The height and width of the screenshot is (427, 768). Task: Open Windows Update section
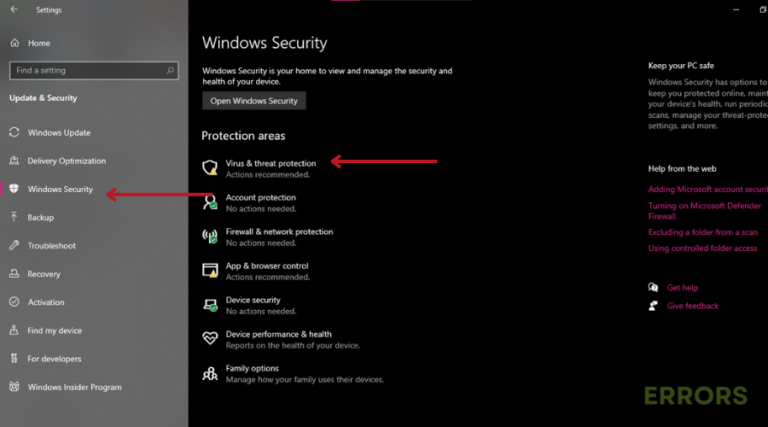pos(58,132)
